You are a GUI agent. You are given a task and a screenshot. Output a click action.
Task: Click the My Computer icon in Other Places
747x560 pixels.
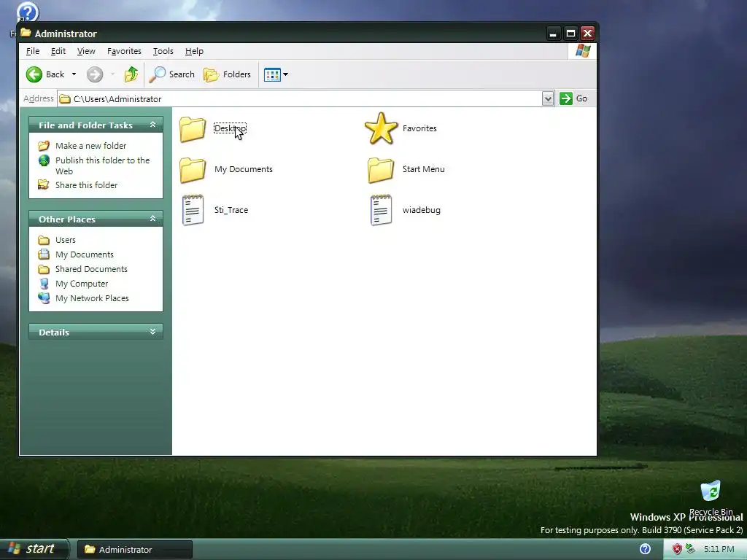point(44,284)
